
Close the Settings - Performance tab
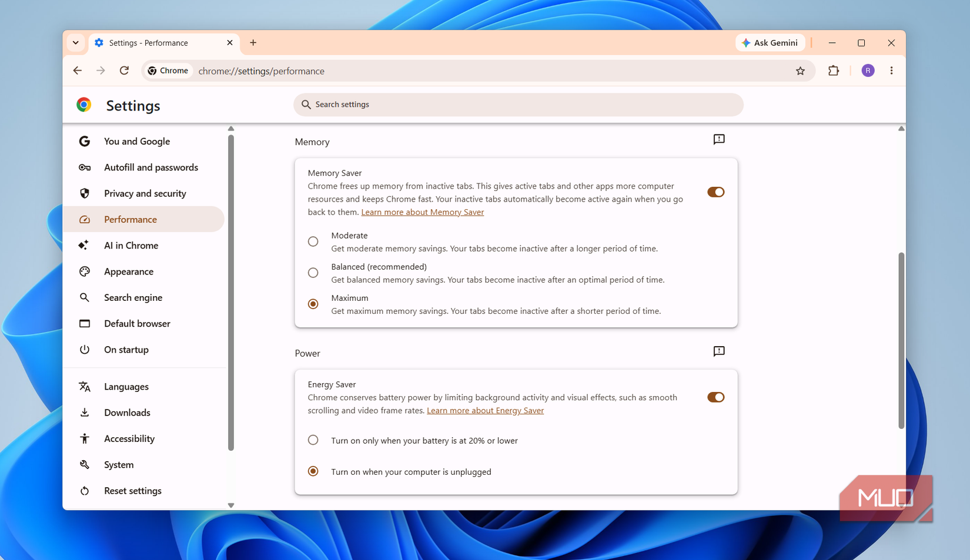pos(230,43)
